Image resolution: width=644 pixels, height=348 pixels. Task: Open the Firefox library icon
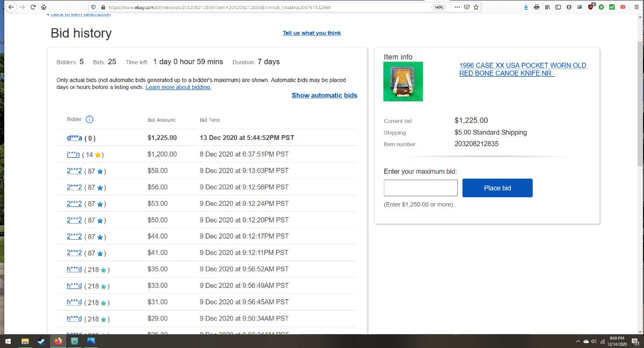pos(547,7)
